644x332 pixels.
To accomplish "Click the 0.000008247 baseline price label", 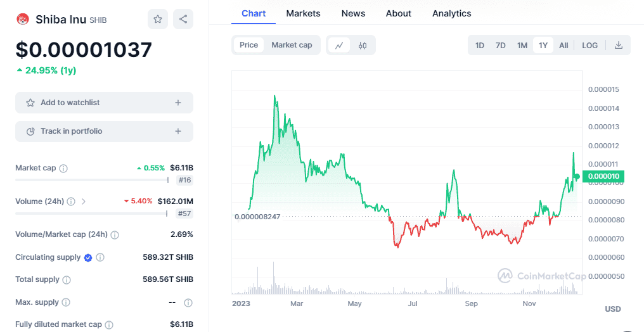I will 257,217.
